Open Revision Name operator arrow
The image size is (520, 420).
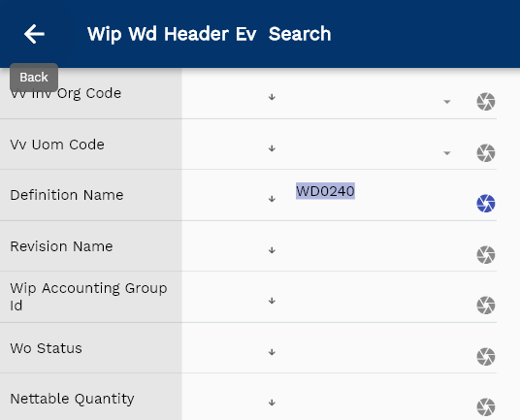click(272, 250)
